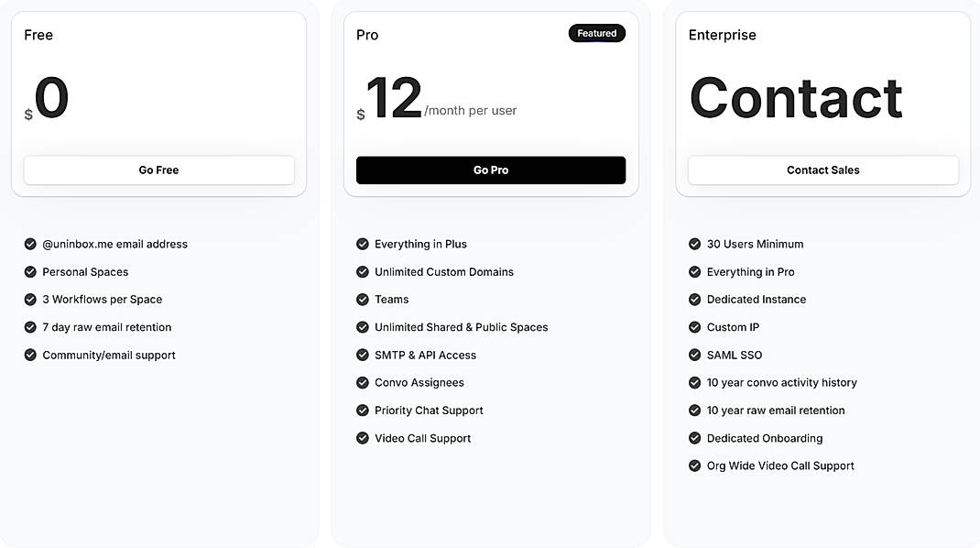Click the checkmark beside "7 day raw email retention"
Screen dimensions: 980x548
point(28,327)
